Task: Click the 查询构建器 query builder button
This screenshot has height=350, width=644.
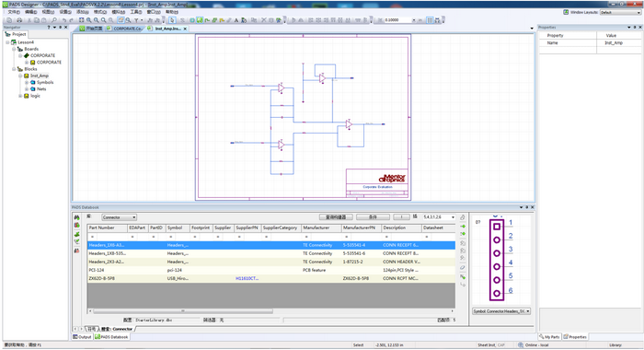Action: (336, 217)
